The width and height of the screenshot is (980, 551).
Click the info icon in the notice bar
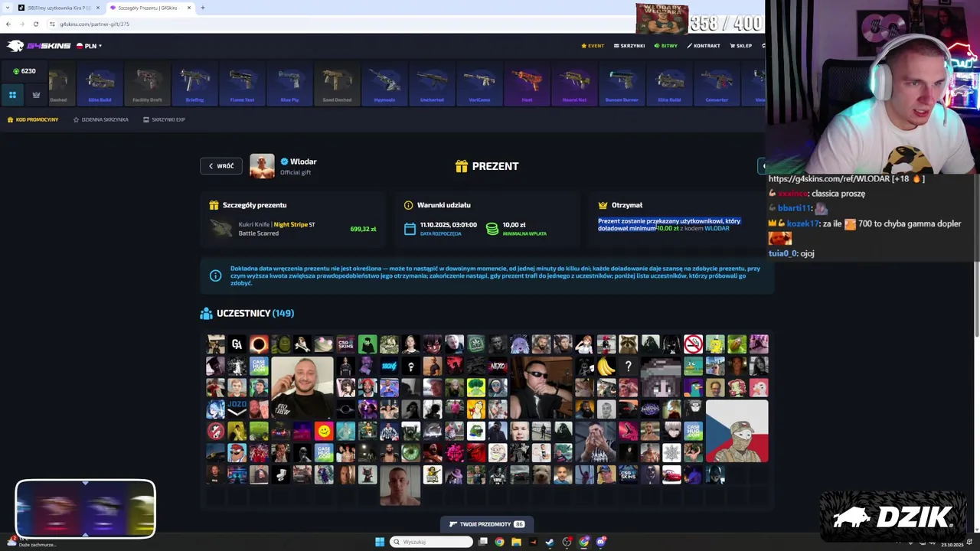216,275
